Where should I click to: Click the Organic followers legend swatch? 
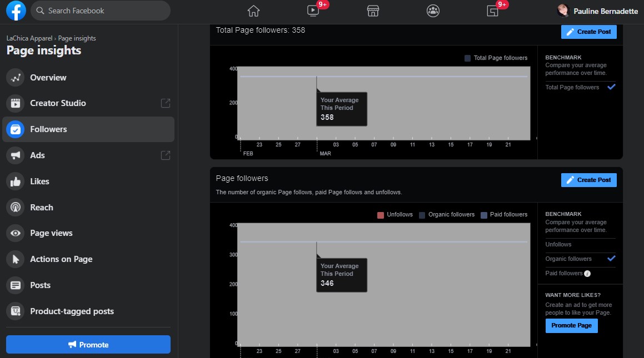coord(422,215)
